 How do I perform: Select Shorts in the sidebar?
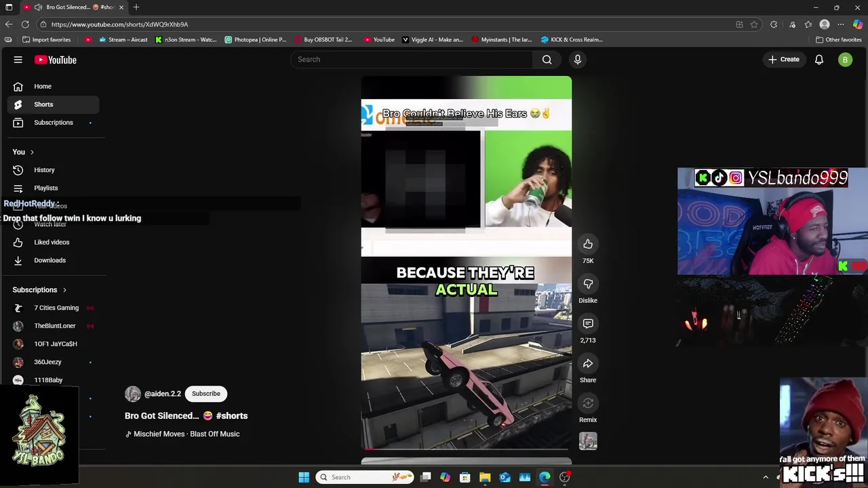[x=53, y=104]
